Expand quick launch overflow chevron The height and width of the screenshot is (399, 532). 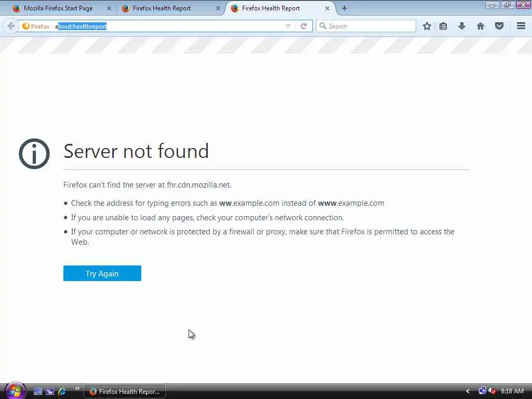[77, 389]
